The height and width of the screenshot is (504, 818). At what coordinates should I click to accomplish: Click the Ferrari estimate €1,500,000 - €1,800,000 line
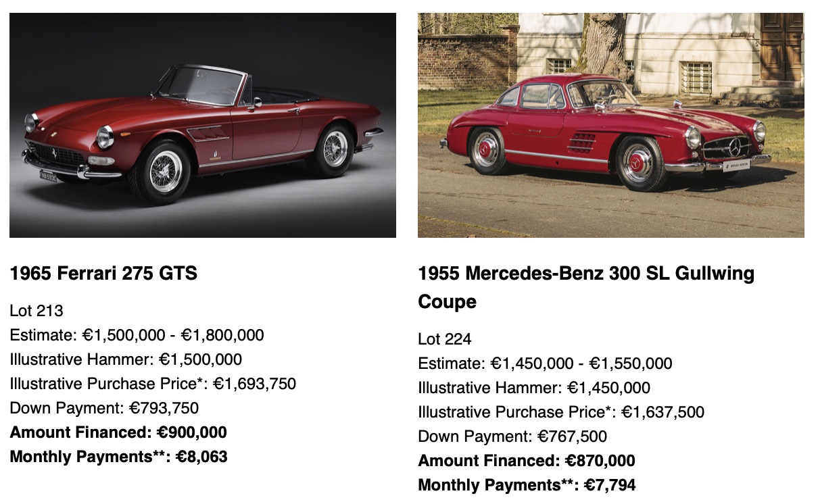point(137,335)
